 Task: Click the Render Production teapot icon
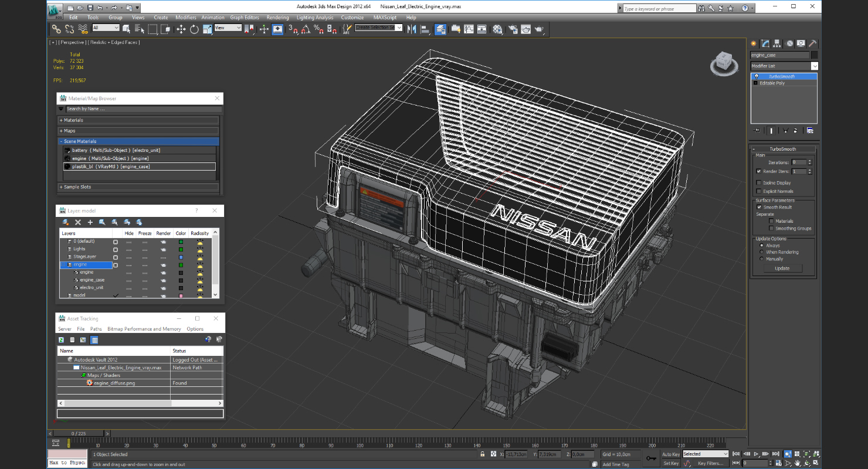(x=539, y=29)
